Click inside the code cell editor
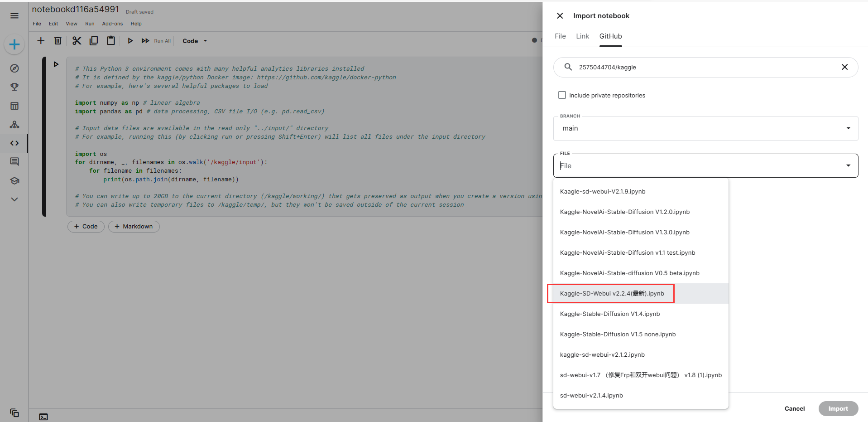The image size is (868, 422). 303,136
